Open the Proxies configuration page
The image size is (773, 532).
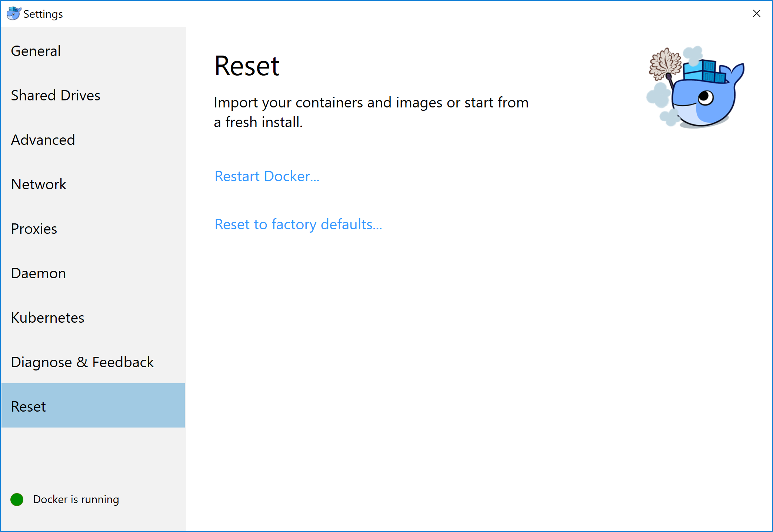coord(34,229)
